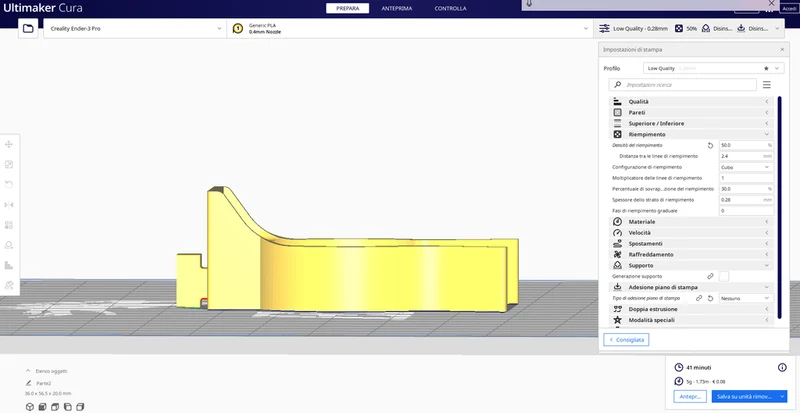Click the clock icon beside 41 minuti

pyautogui.click(x=679, y=368)
